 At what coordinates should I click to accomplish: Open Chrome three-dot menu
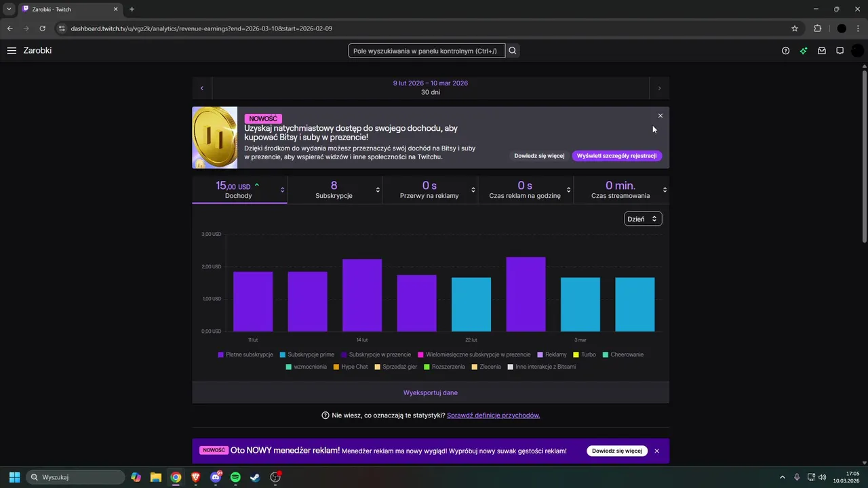[859, 28]
